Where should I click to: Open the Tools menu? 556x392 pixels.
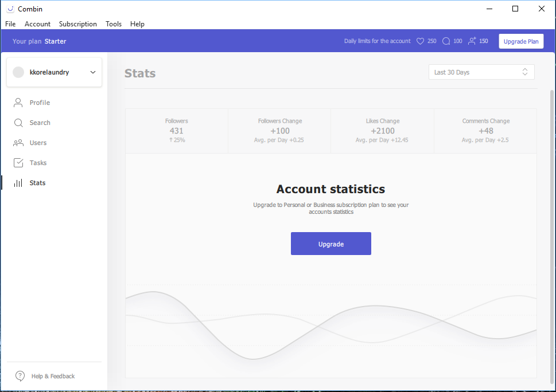pyautogui.click(x=114, y=24)
